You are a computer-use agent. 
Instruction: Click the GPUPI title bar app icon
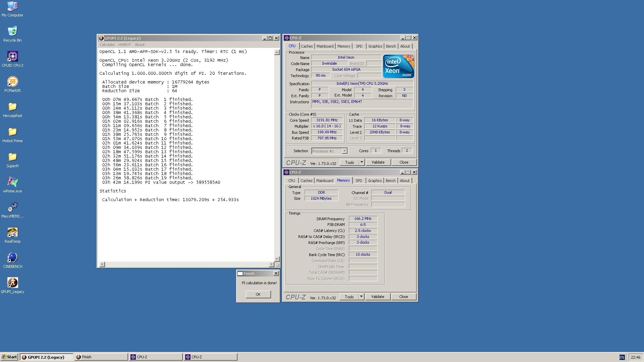101,38
